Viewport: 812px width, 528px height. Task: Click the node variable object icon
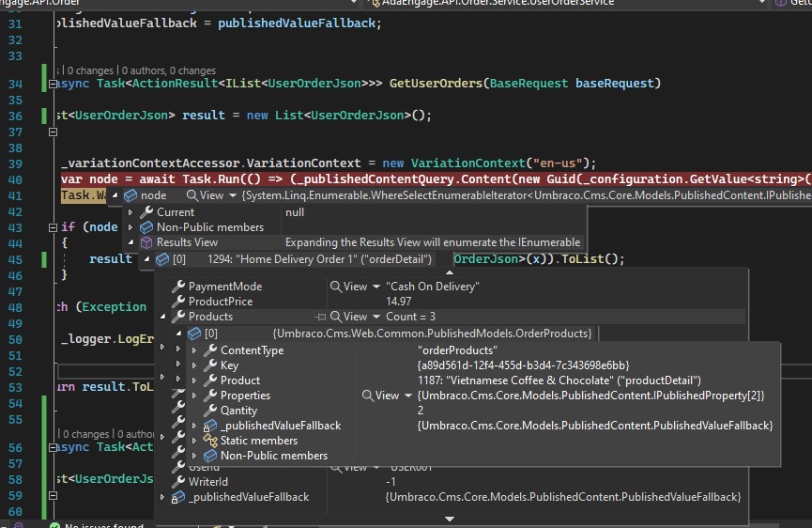130,195
